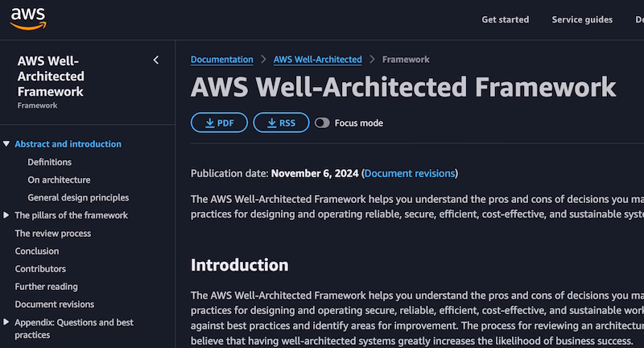644x348 pixels.
Task: Download the PDF version
Action: pos(219,122)
